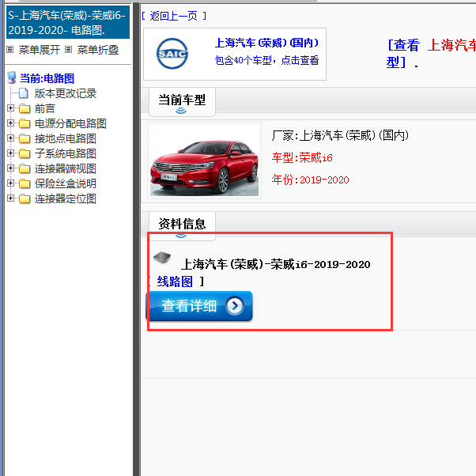This screenshot has width=476, height=476.
Task: Click 当前:电路图 root node label
Action: pos(47,78)
